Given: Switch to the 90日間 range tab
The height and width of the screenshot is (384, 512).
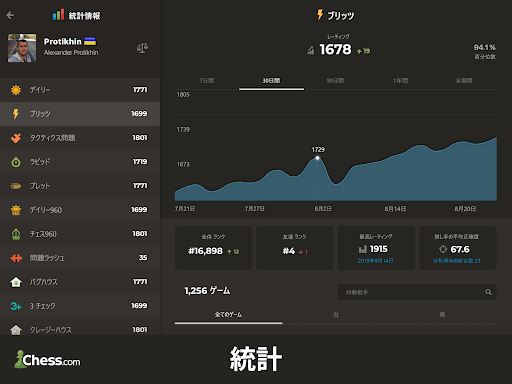Looking at the screenshot, I should coord(335,81).
